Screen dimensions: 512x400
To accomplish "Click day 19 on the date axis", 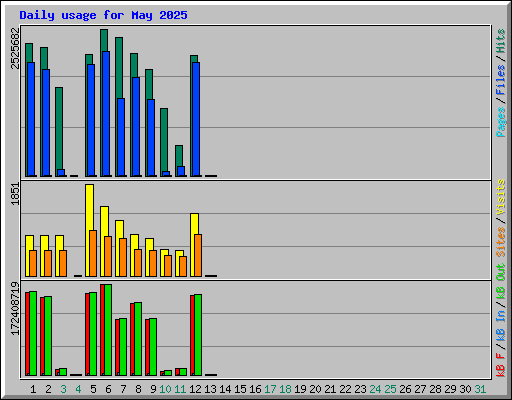I will click(300, 389).
